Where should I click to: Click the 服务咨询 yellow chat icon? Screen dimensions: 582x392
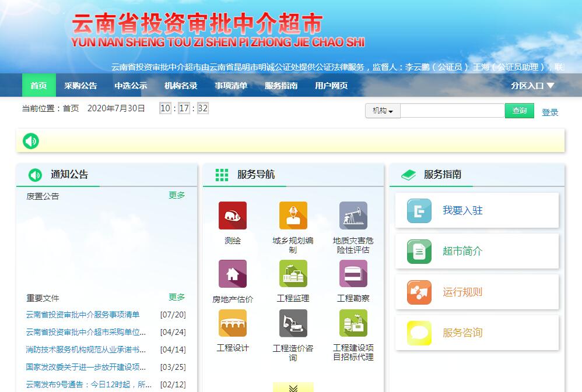pyautogui.click(x=419, y=333)
